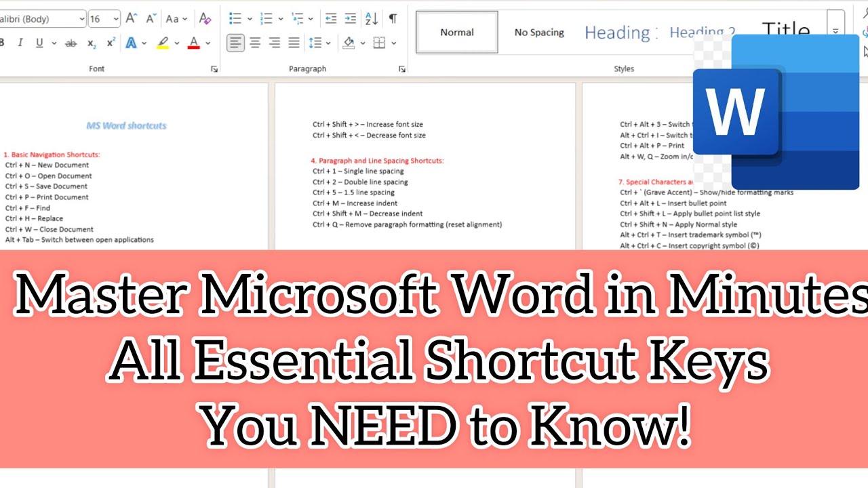Click 'Alt + Tab – Switch between open applications'

tap(79, 239)
